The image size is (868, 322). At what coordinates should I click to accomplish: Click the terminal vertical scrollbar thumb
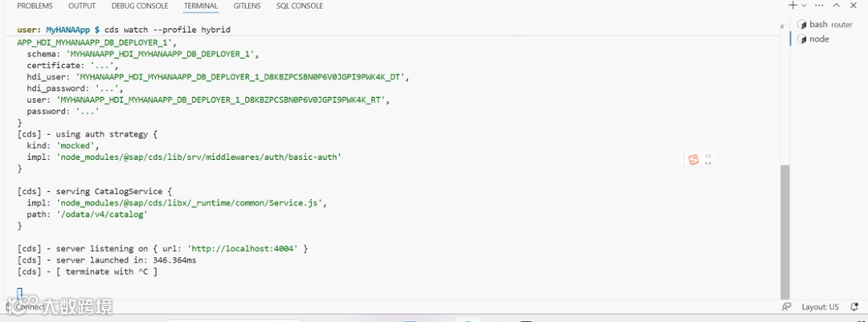click(785, 232)
